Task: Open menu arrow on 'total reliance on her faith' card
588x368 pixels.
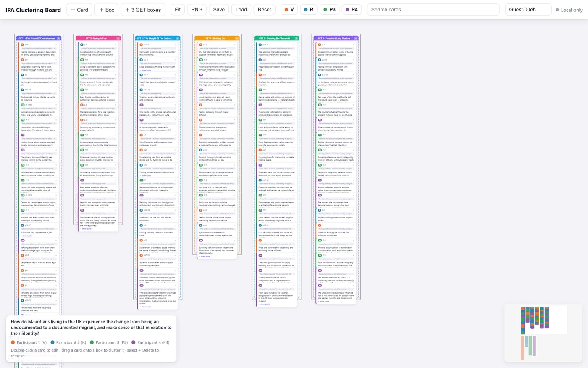Action: [234, 45]
